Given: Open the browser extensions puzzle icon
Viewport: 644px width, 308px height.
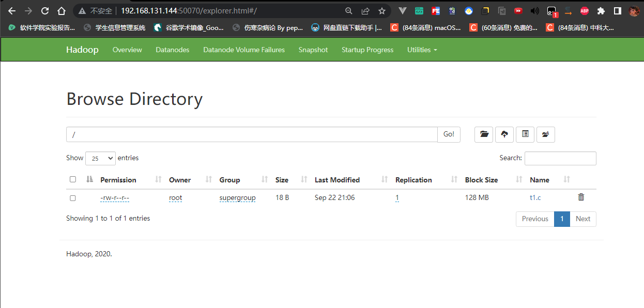Looking at the screenshot, I should tap(601, 11).
